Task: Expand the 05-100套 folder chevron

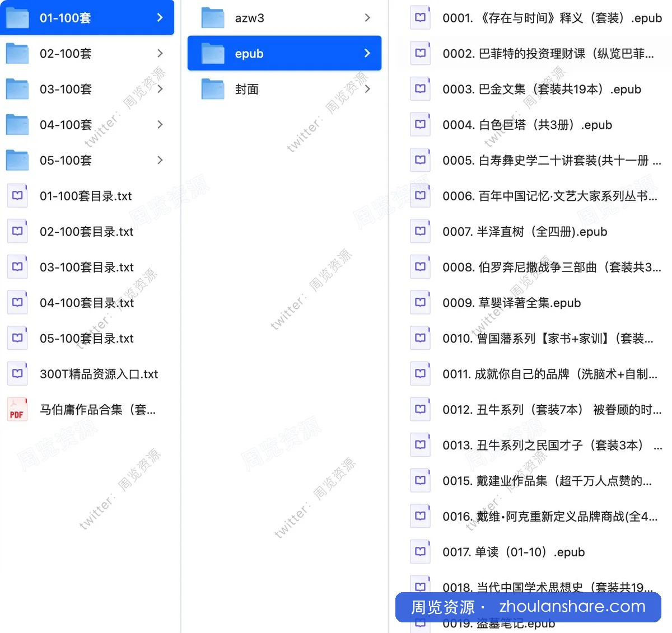Action: click(160, 160)
